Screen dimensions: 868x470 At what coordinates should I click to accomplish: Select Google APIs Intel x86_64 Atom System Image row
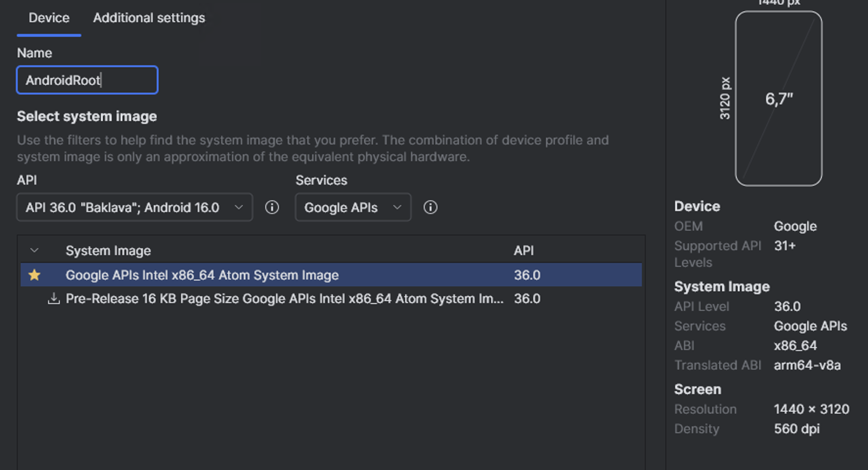(331, 275)
